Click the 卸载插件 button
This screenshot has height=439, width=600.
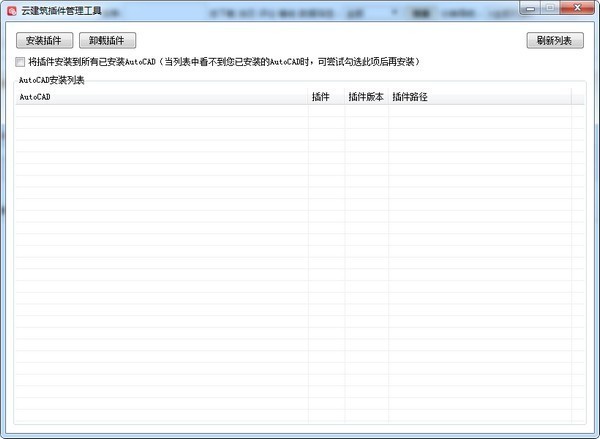pos(107,40)
